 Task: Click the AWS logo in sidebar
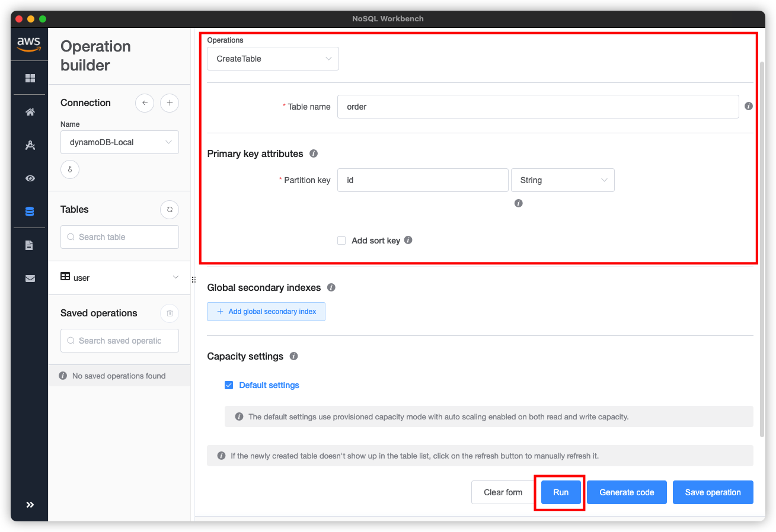pyautogui.click(x=29, y=44)
